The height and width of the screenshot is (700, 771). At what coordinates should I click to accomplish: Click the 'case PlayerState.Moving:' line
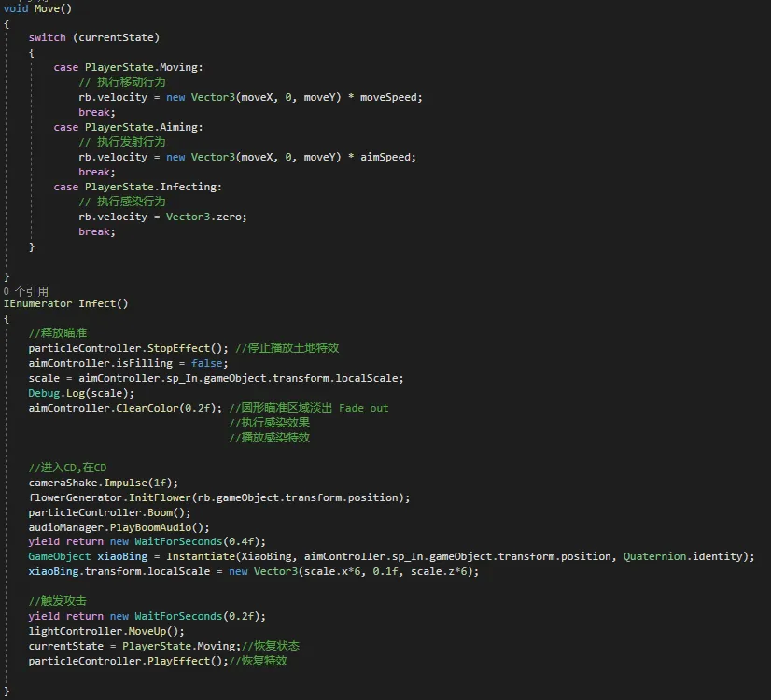[128, 67]
